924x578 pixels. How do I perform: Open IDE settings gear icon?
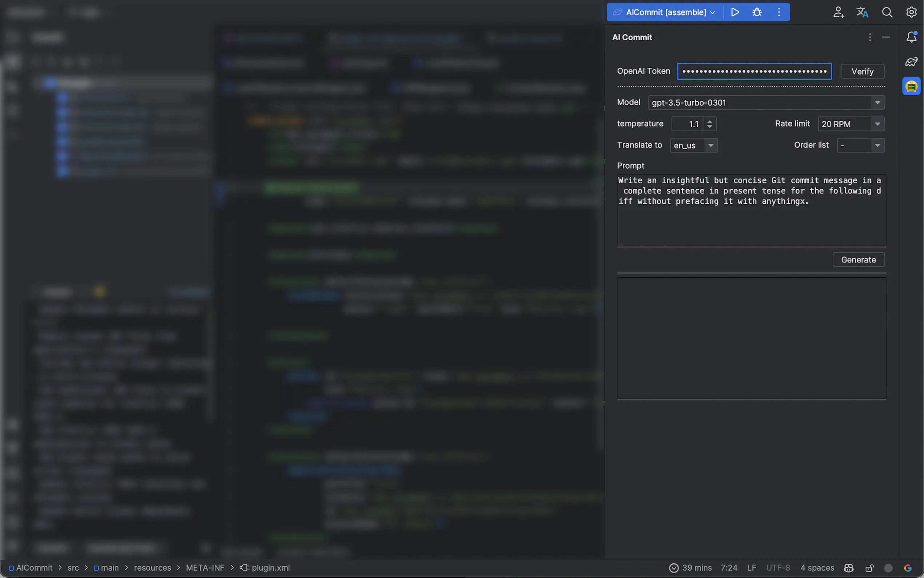click(911, 12)
